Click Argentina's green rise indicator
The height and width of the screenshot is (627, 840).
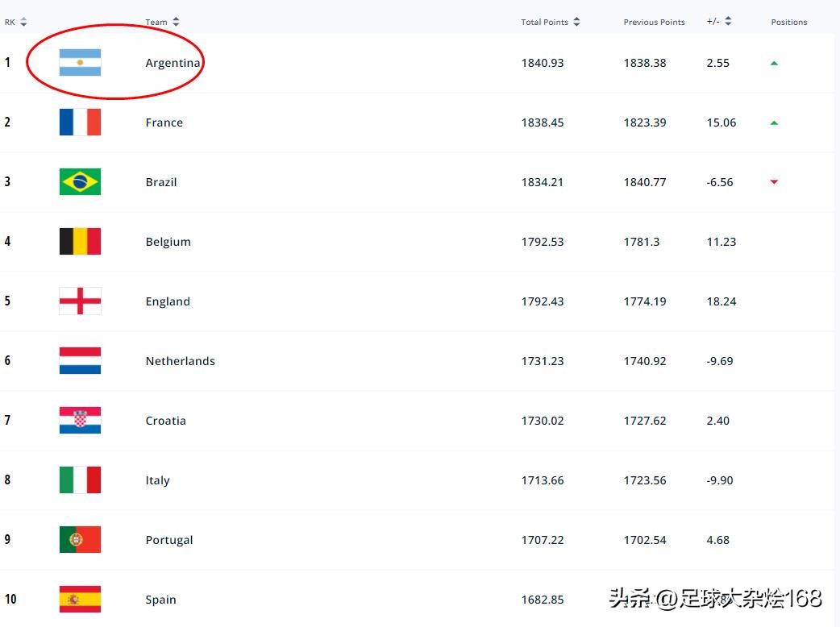point(774,61)
